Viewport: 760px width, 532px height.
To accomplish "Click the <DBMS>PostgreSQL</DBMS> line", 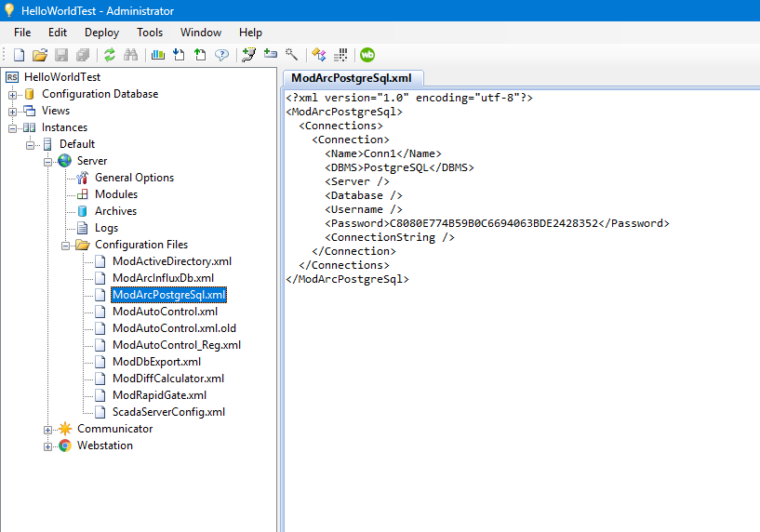I will pyautogui.click(x=399, y=167).
